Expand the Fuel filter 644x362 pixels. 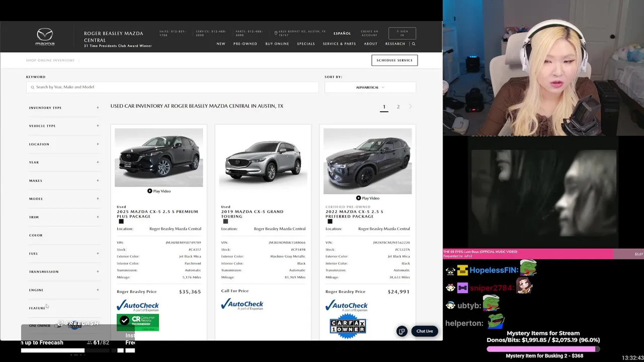click(98, 253)
